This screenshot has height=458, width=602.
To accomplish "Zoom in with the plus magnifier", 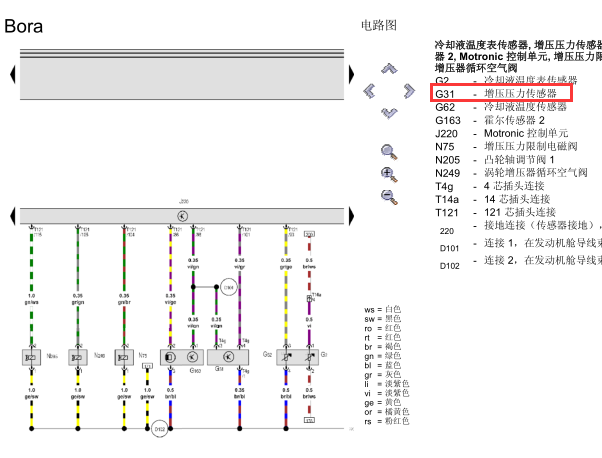I will tap(389, 174).
